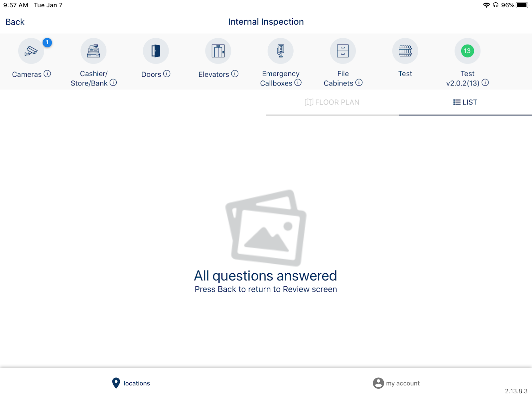The image size is (532, 399).
Task: Open the File Cabinets icon
Action: click(x=343, y=51)
